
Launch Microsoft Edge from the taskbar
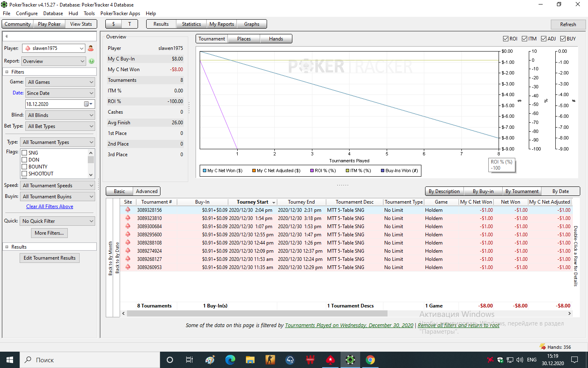[x=230, y=360]
